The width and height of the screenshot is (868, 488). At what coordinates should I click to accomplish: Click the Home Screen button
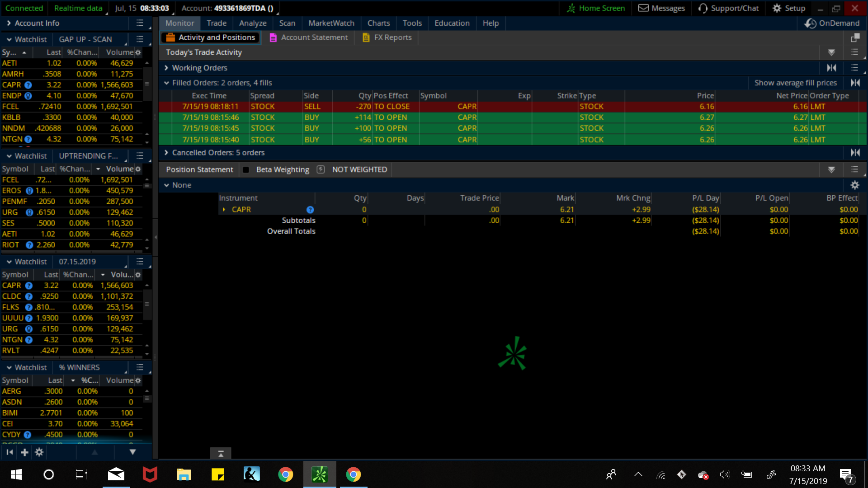point(596,8)
